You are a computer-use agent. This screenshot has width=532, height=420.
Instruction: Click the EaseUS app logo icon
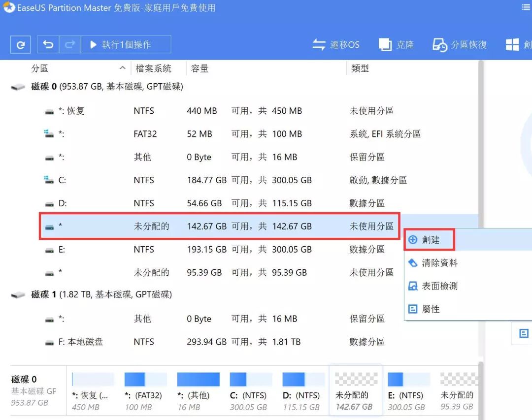[9, 7]
